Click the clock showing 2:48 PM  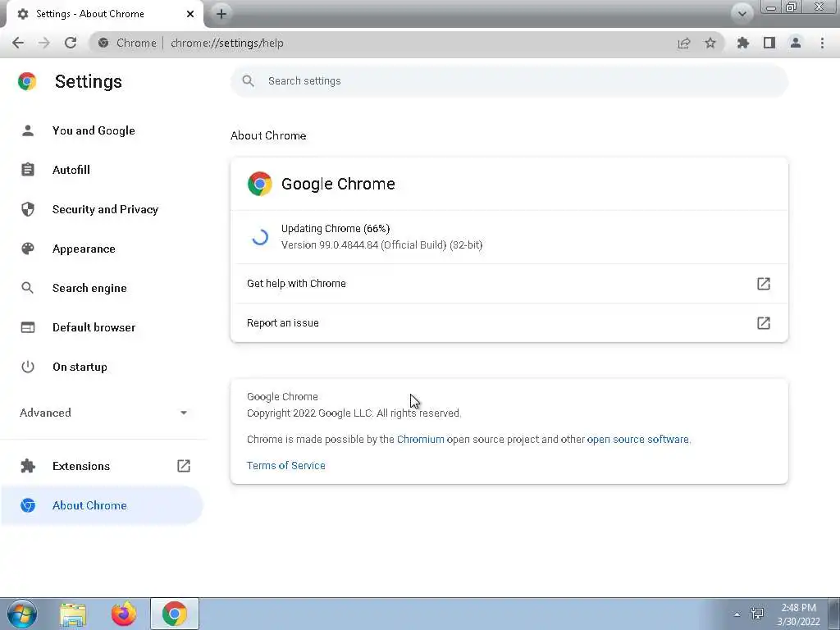[x=798, y=614]
